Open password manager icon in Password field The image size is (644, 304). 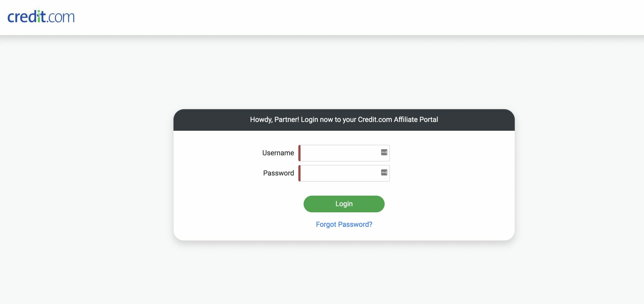[384, 173]
